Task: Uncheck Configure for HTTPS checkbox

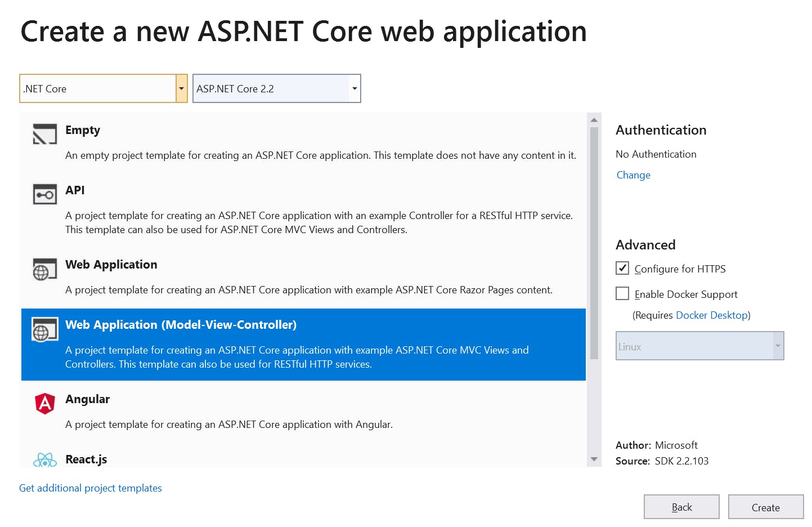Action: tap(622, 268)
